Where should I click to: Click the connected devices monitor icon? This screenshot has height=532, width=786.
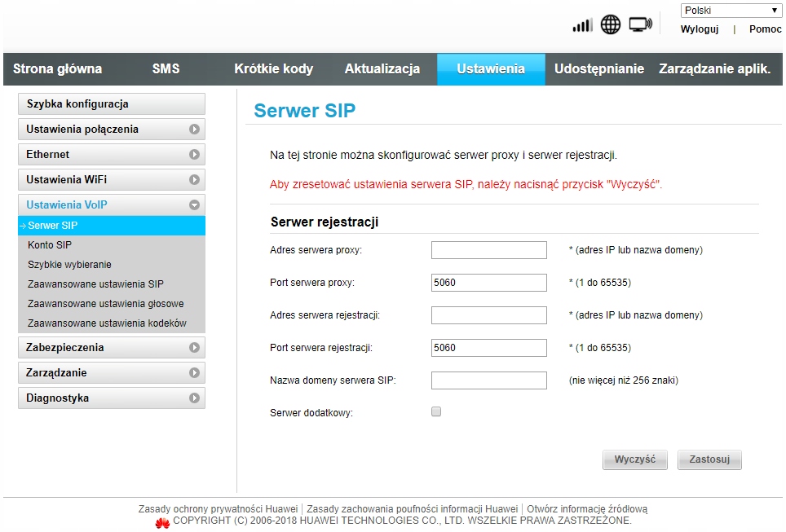[641, 25]
